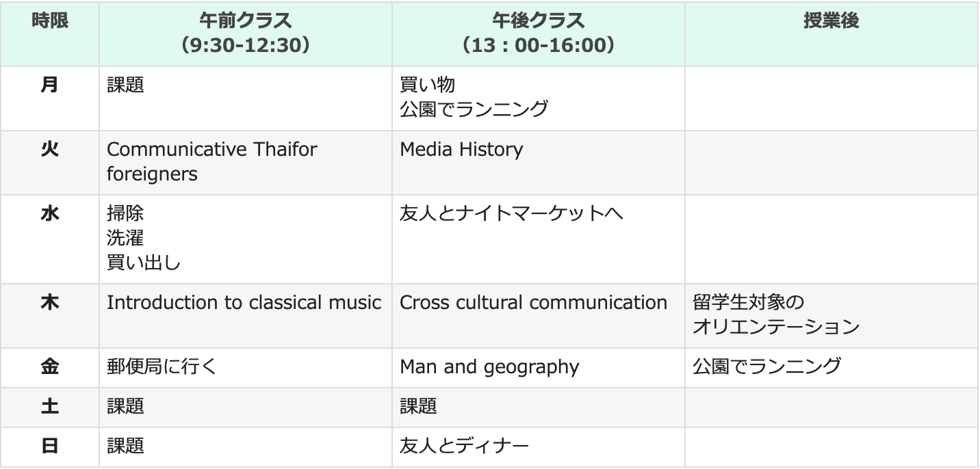Viewport: 980px width, 469px height.
Task: Click the 時限 column header
Action: (50, 33)
